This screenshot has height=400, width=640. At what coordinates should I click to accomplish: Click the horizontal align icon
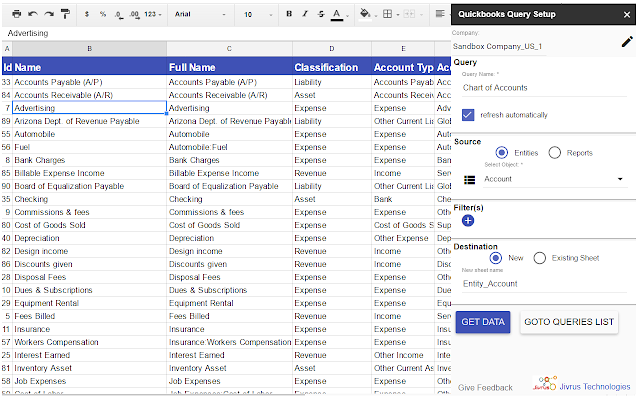tap(440, 14)
